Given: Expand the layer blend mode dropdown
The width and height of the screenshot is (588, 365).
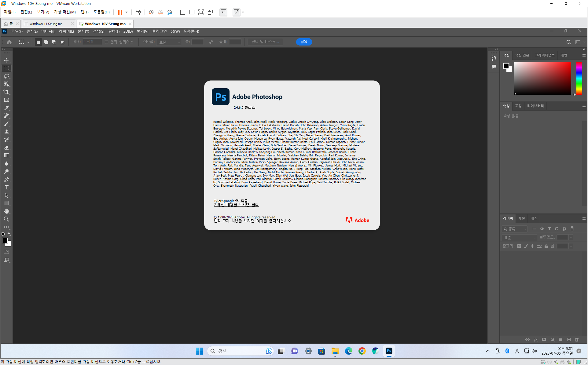Looking at the screenshot, I should [x=519, y=237].
